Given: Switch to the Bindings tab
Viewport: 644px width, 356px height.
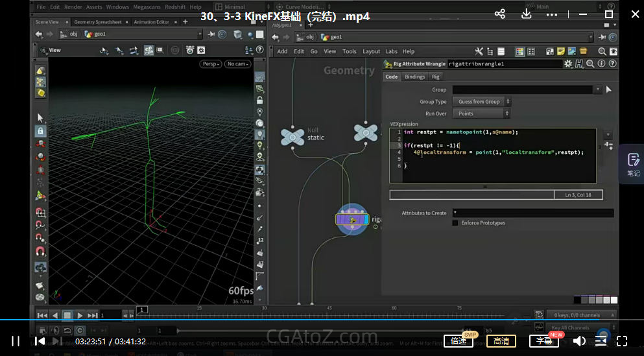Looking at the screenshot, I should click(x=414, y=77).
